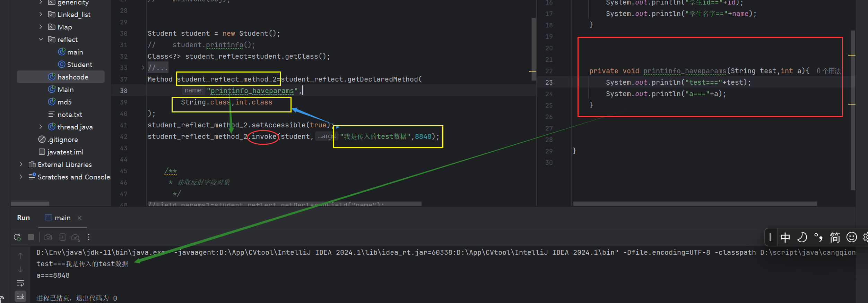
Task: Click the project tree horizontal scrollbar
Action: pyautogui.click(x=30, y=204)
